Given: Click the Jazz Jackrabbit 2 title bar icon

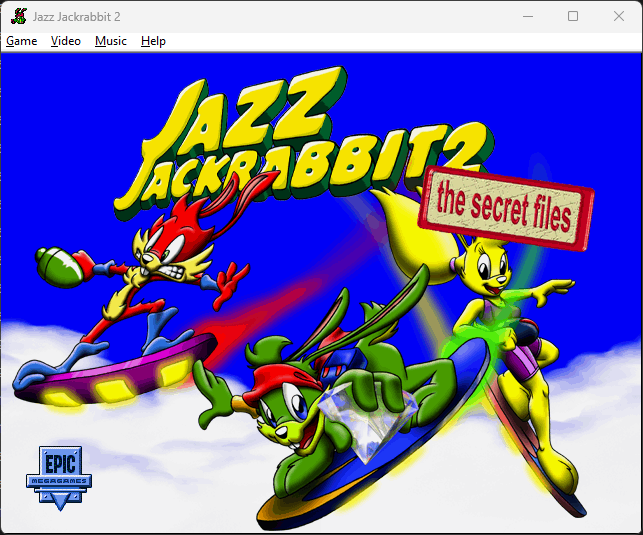Looking at the screenshot, I should click(18, 16).
